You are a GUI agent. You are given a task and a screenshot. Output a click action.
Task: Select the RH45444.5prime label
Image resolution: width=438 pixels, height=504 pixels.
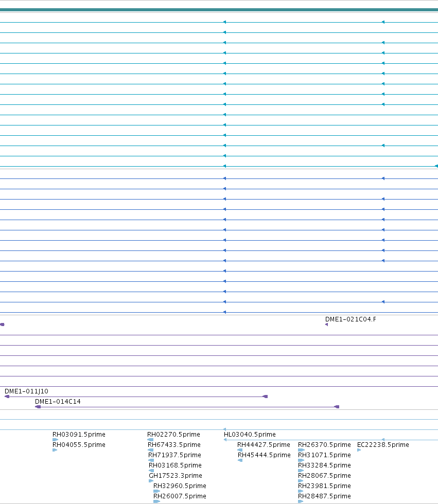[x=264, y=455]
